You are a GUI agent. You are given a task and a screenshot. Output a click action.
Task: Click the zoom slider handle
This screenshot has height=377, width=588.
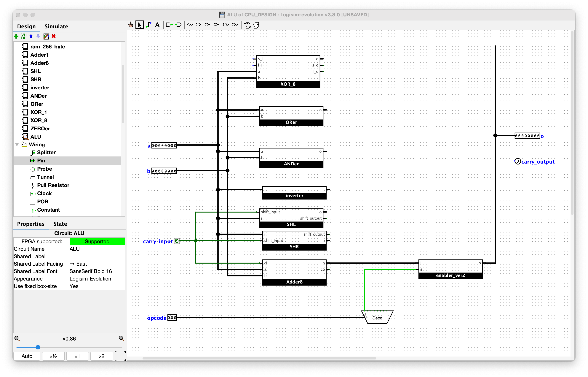38,347
